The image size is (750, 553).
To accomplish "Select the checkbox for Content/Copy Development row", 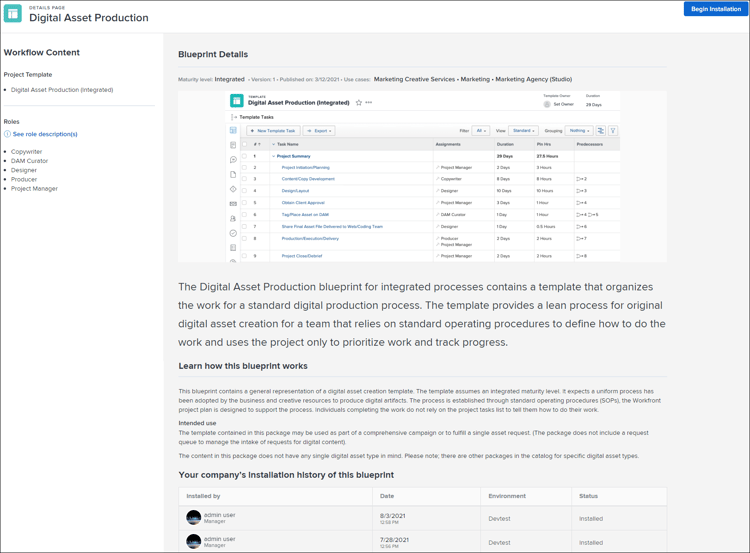I will coord(244,179).
